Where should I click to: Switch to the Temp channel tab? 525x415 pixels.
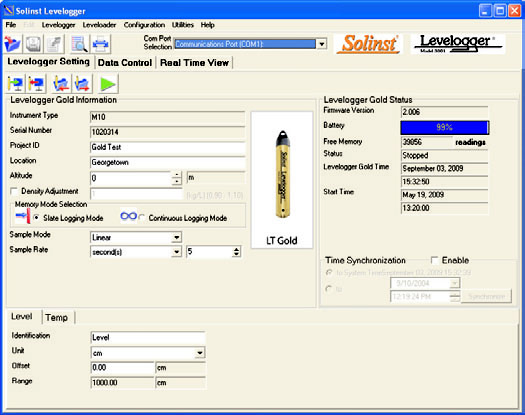[57, 318]
